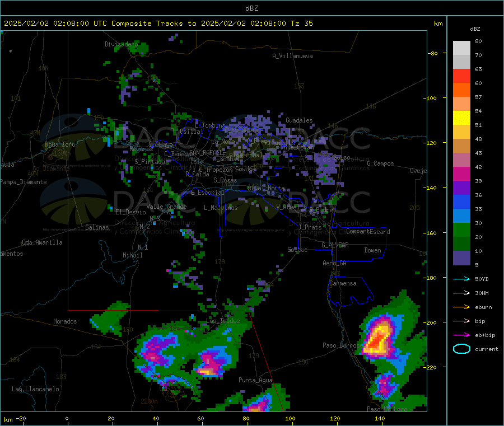
Task: Select the yellow eburn arrow legend icon
Action: click(x=461, y=307)
